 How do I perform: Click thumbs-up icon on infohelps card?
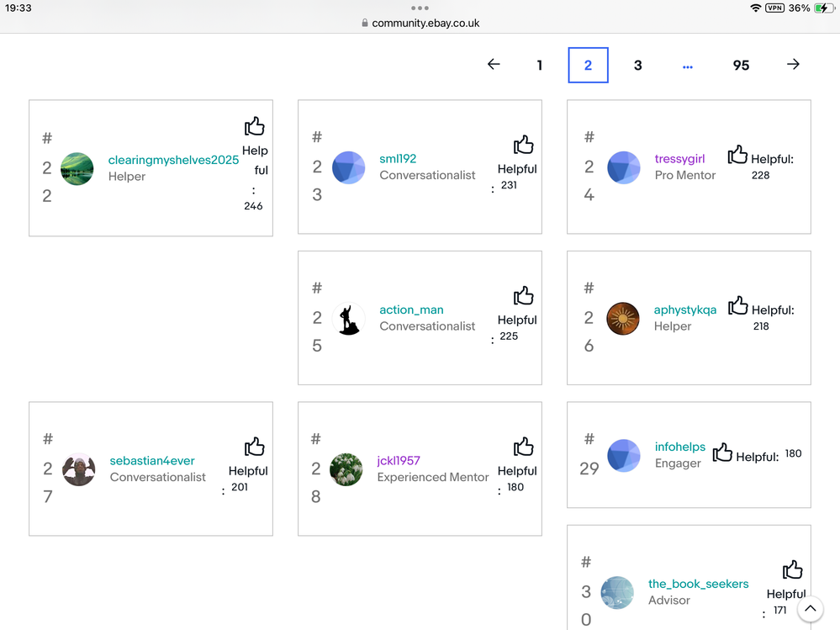coord(722,453)
